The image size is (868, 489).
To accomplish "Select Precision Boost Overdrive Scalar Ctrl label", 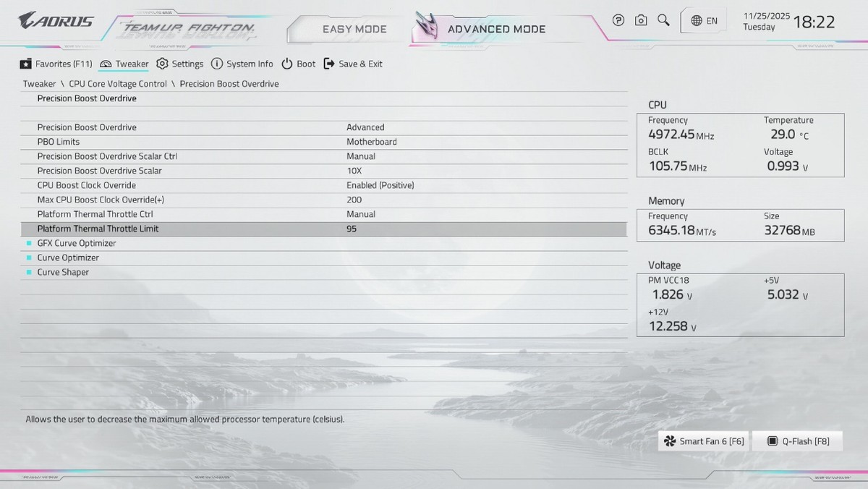I will click(107, 156).
